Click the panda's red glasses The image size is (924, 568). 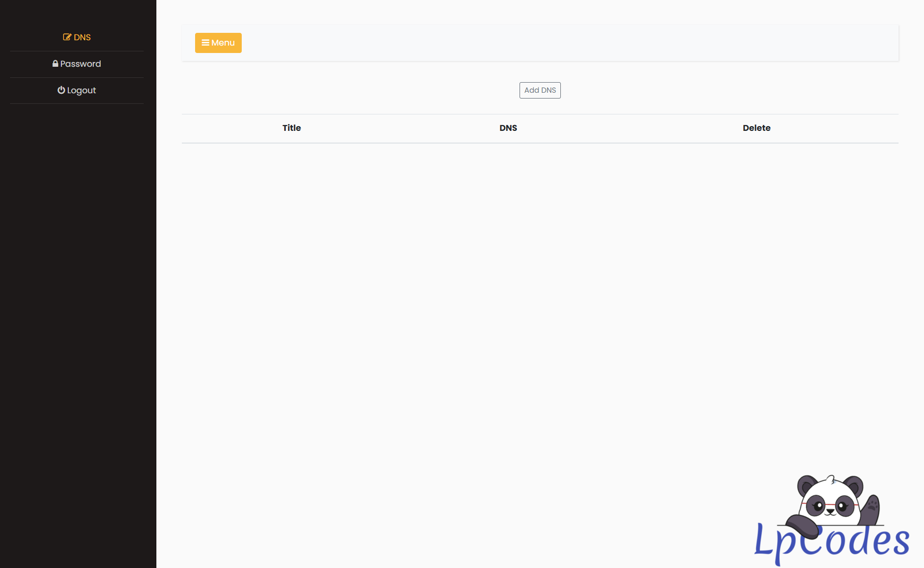[830, 505]
